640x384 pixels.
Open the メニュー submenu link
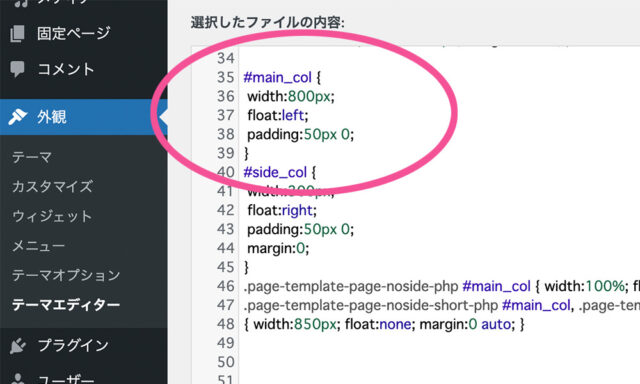coord(38,246)
